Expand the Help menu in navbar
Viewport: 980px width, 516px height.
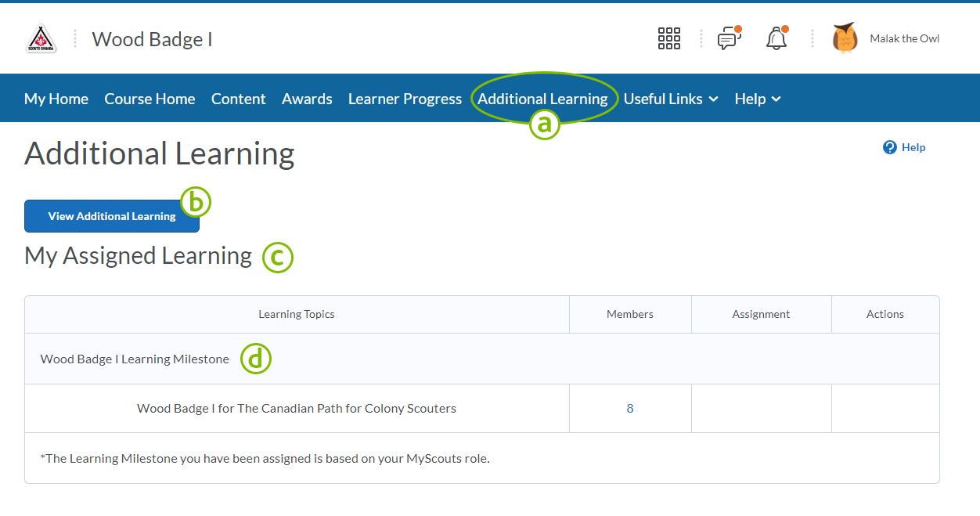758,99
